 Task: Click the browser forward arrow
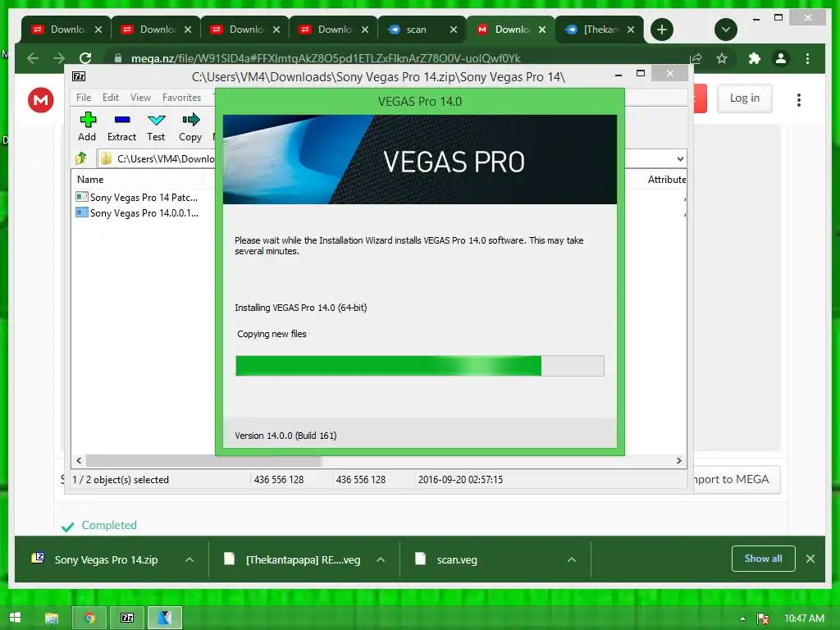[59, 58]
